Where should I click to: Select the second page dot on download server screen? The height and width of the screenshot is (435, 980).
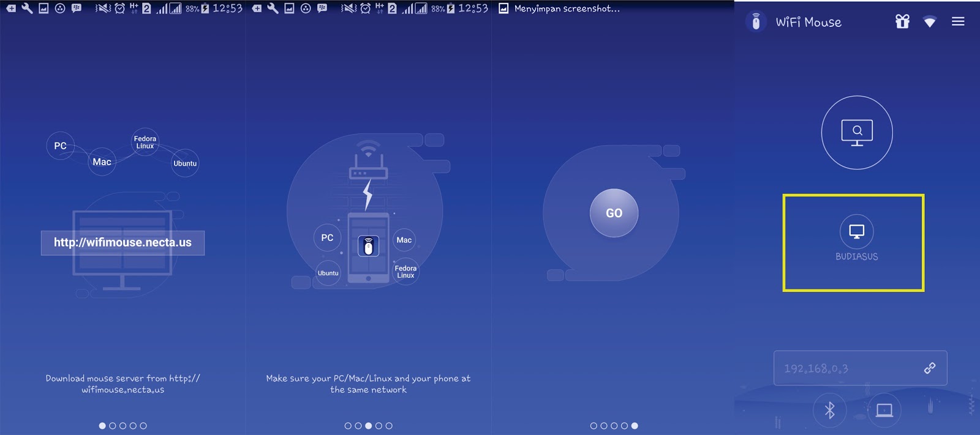click(x=113, y=426)
